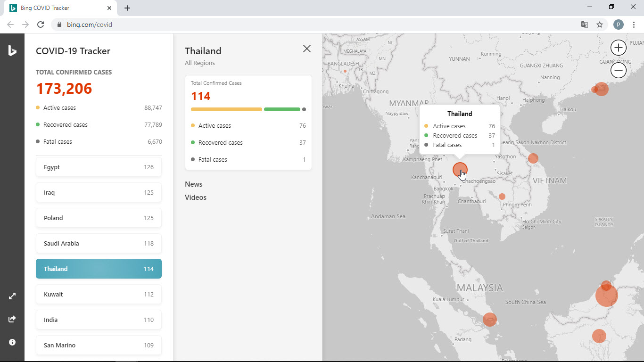This screenshot has height=362, width=644.
Task: Click the Kuala Lumpur label on the map
Action: (449, 299)
